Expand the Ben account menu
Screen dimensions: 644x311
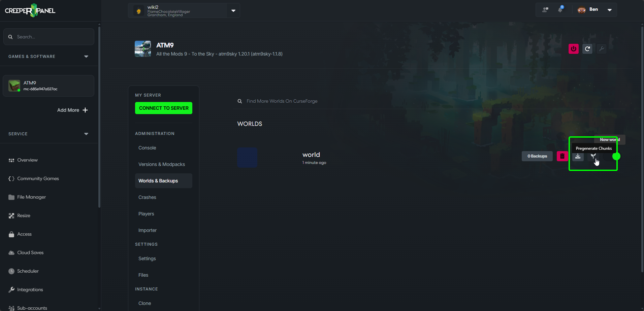(x=609, y=9)
